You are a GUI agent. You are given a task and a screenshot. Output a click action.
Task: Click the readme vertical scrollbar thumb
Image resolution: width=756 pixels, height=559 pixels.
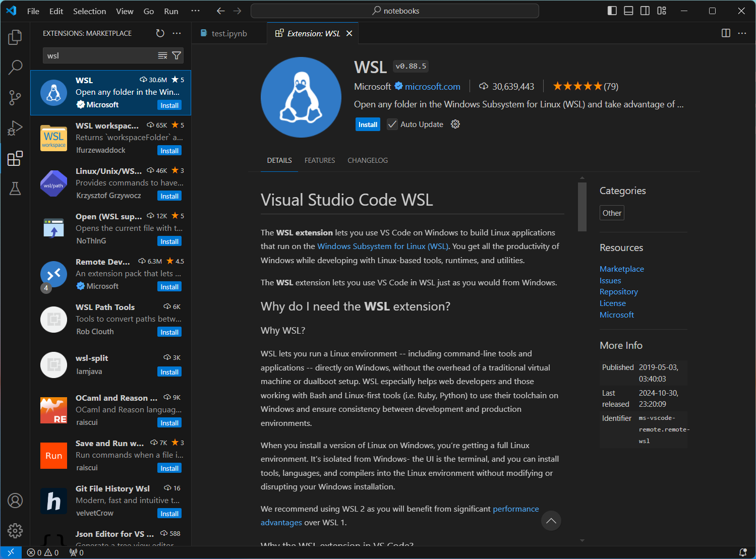tap(582, 207)
